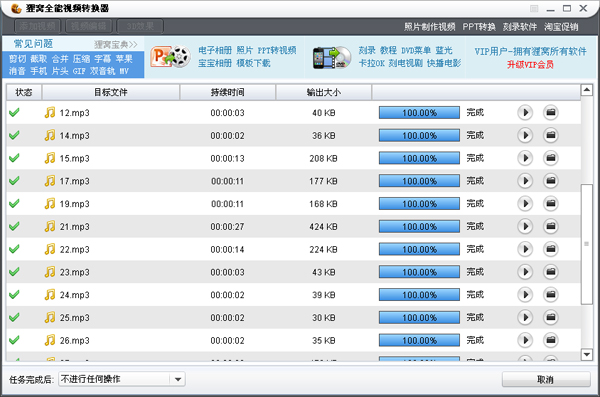600x397 pixels.
Task: Open output folder for 26.mp3
Action: (x=551, y=340)
